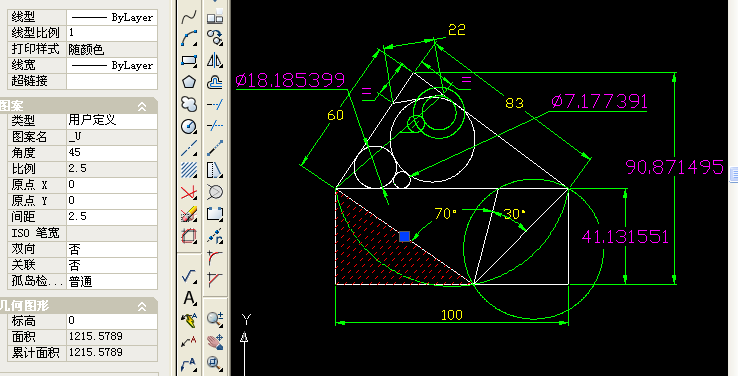
Task: Select the Lengthen line tool
Action: pyautogui.click(x=215, y=148)
